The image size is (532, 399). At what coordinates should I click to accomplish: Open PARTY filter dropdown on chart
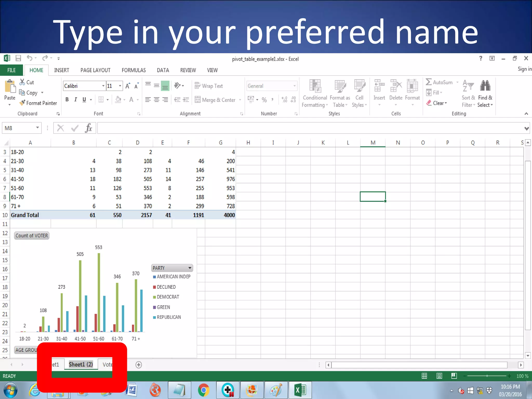(x=190, y=268)
